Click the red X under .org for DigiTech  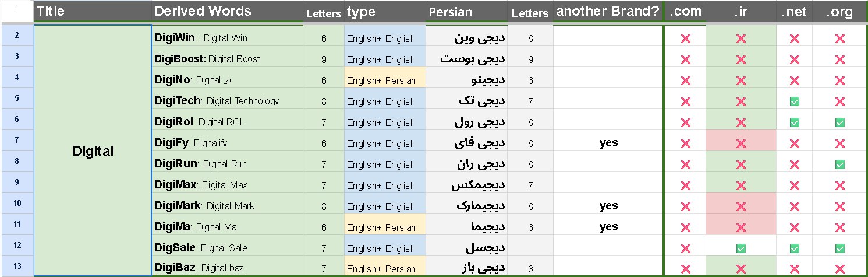point(839,101)
